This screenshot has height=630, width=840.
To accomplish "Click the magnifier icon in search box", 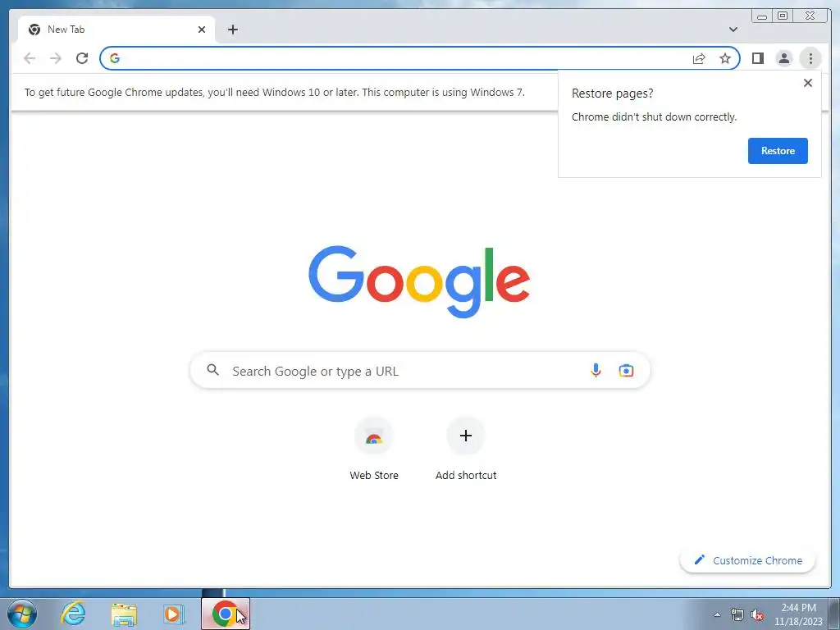I will 212,370.
